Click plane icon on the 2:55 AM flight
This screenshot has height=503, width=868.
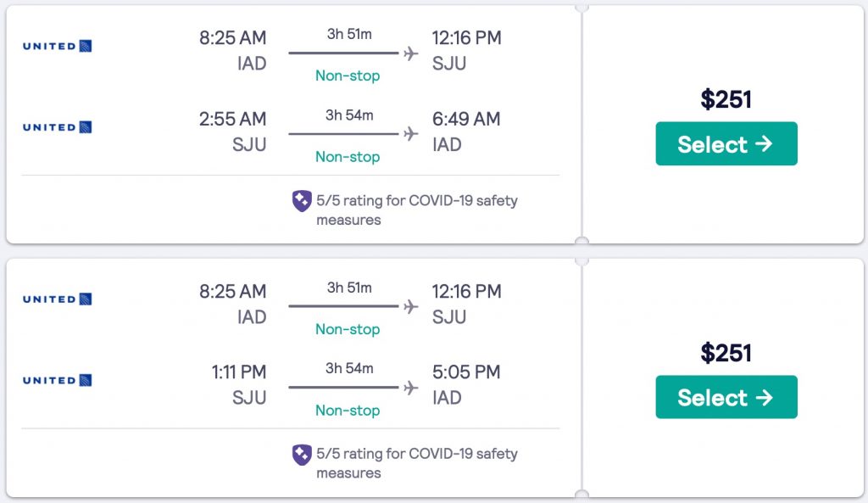point(411,134)
